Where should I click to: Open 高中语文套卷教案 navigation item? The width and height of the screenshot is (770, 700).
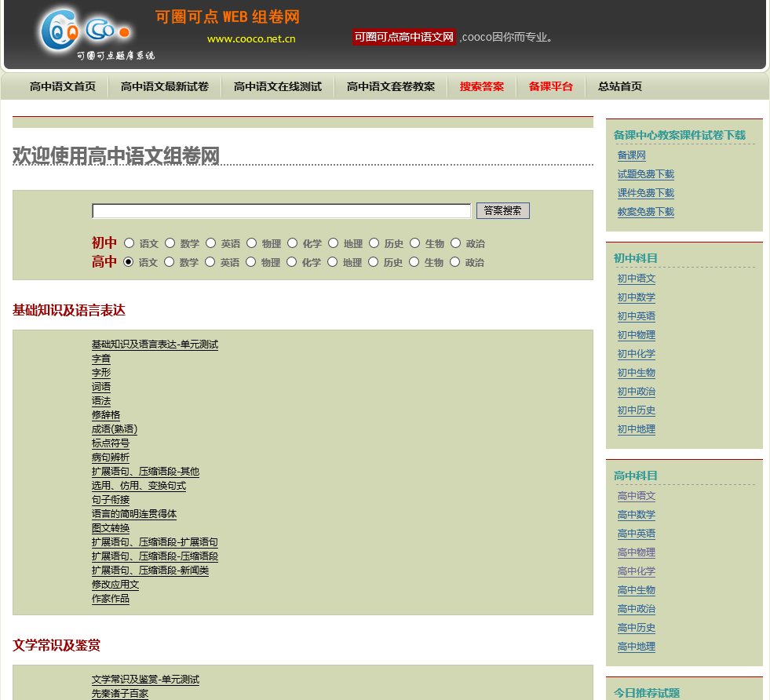(x=390, y=87)
